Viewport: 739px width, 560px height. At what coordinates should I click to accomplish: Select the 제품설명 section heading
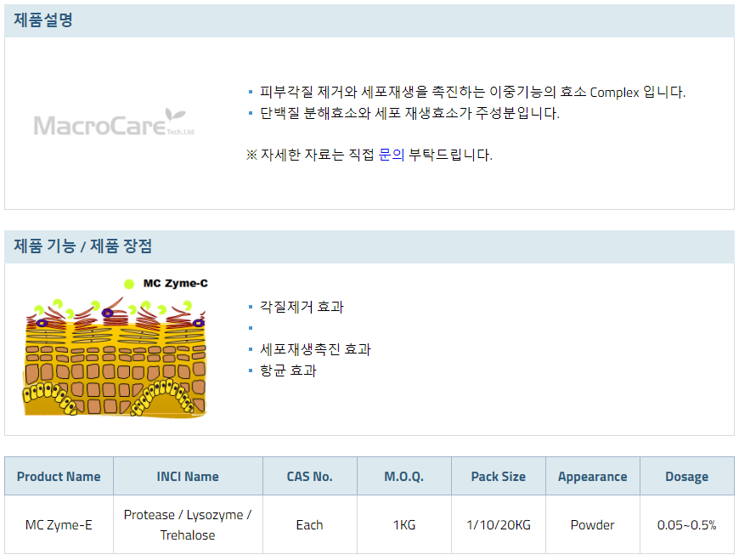click(42, 20)
